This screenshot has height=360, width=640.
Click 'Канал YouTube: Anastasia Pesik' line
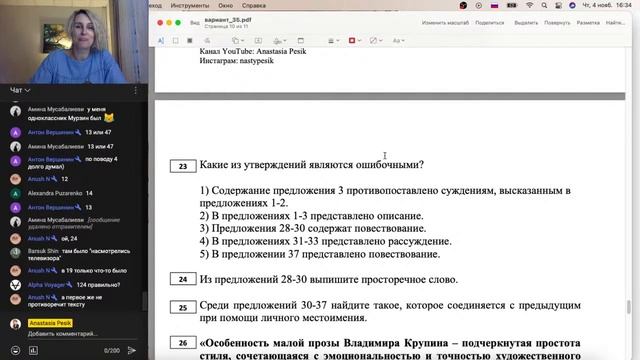click(x=253, y=51)
